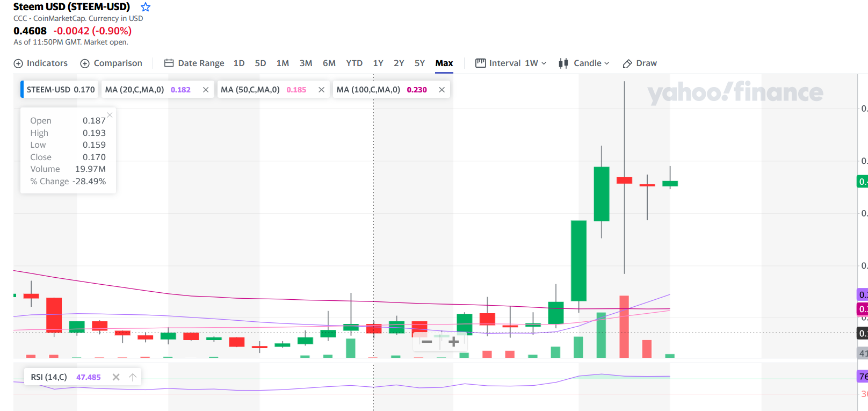Click the Volume 19.97M value
Image resolution: width=868 pixels, height=411 pixels.
point(90,169)
